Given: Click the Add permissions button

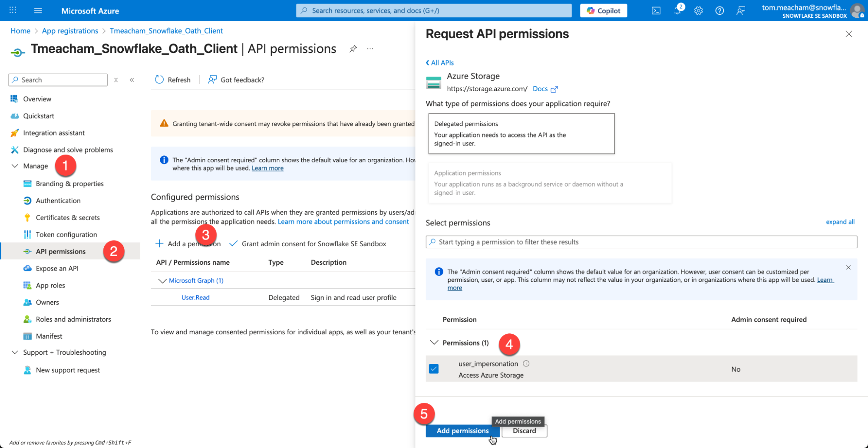Looking at the screenshot, I should pyautogui.click(x=462, y=431).
